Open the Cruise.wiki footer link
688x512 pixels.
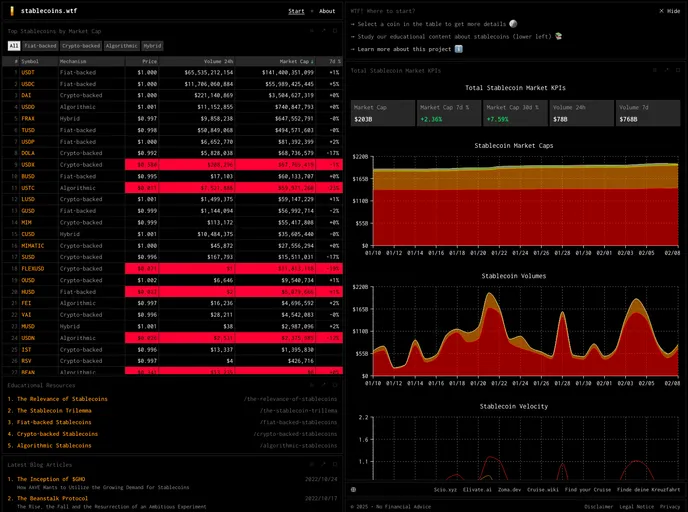[x=543, y=490]
